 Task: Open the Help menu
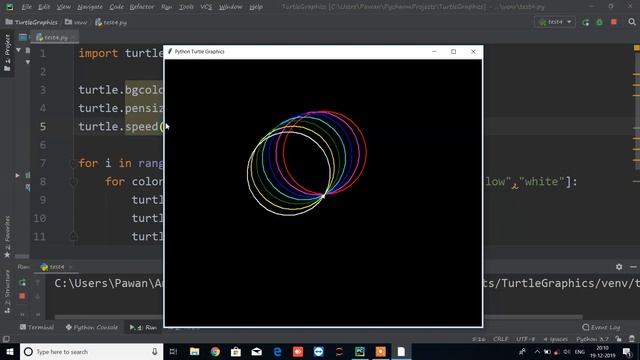click(256, 7)
